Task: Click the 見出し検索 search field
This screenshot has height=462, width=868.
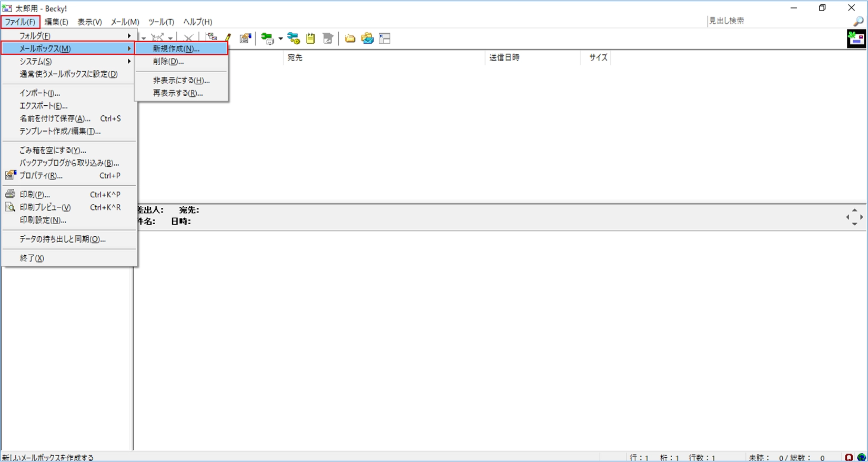Action: [x=779, y=21]
